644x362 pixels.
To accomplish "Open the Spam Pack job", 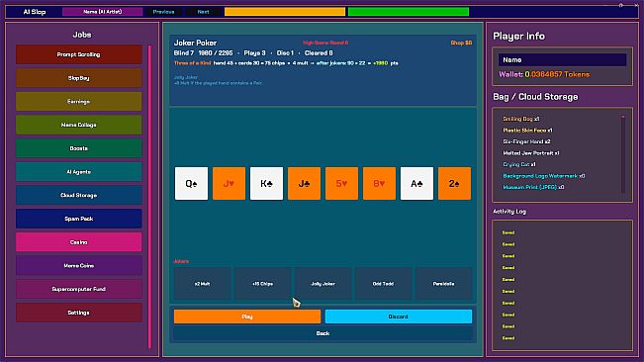I will click(x=79, y=219).
